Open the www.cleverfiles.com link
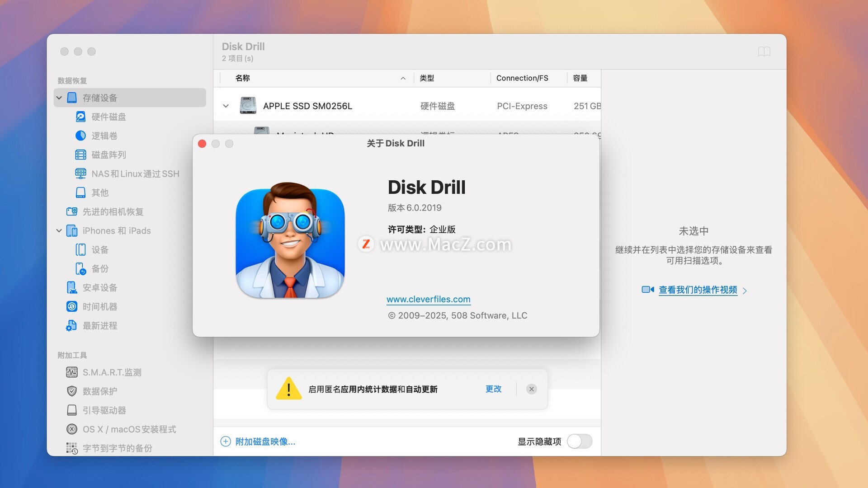Image resolution: width=868 pixels, height=488 pixels. 428,299
